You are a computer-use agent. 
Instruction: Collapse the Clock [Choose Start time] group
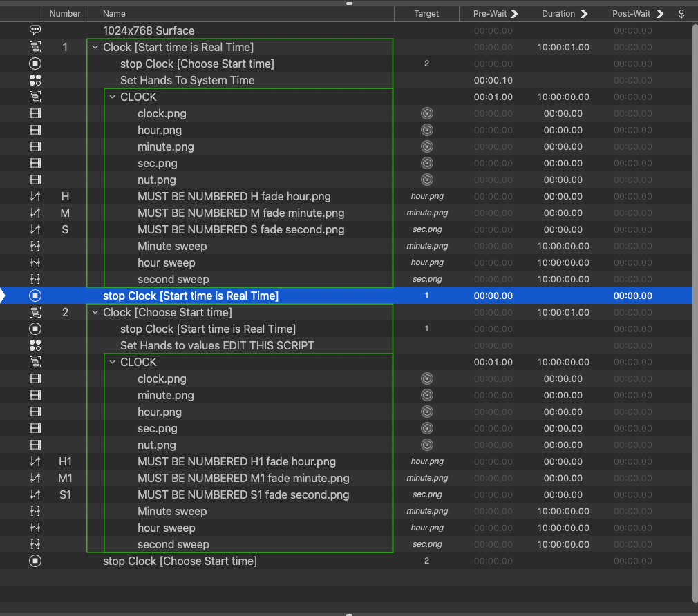(95, 313)
